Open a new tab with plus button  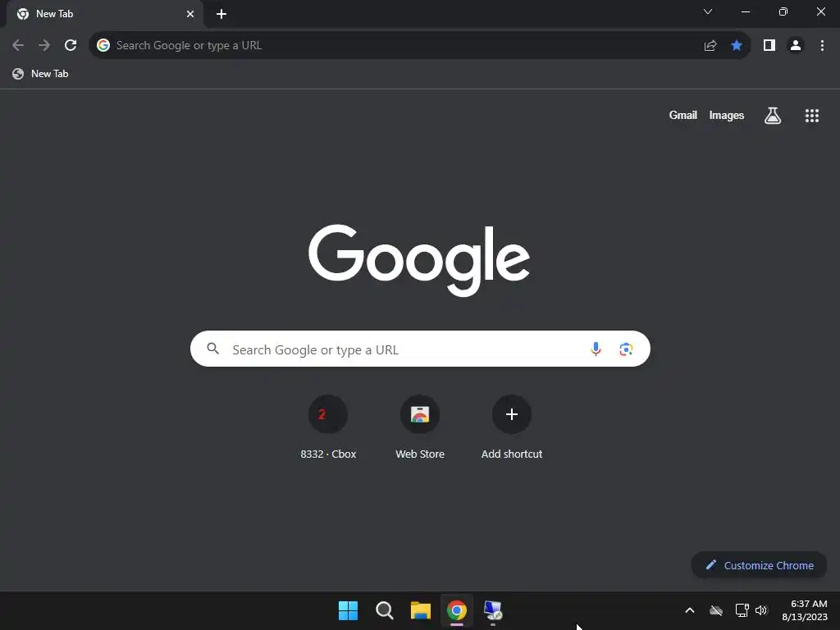(221, 14)
